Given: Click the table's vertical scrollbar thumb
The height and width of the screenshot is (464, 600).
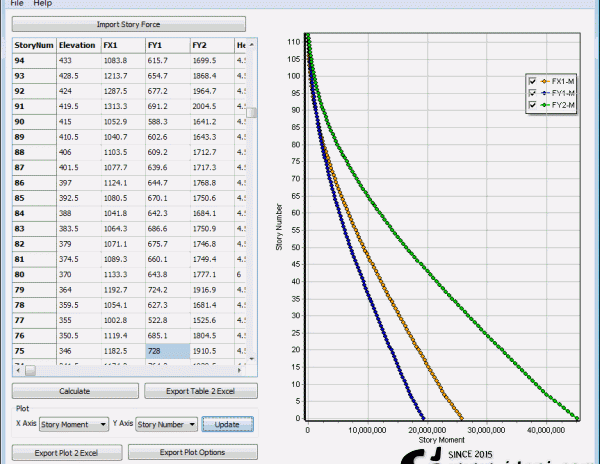Looking at the screenshot, I should click(x=253, y=113).
